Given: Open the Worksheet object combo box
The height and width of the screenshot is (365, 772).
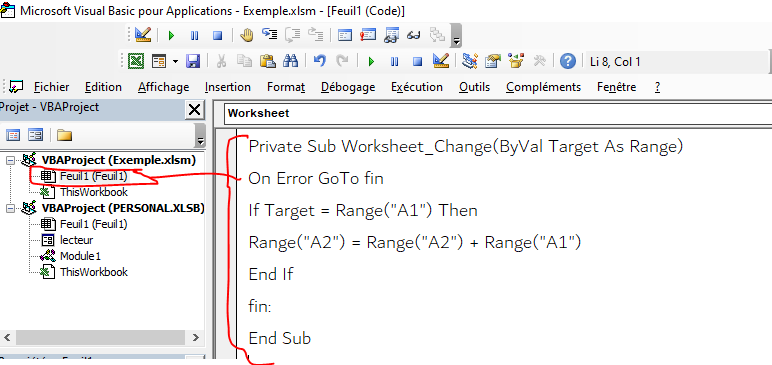Looking at the screenshot, I should (498, 113).
